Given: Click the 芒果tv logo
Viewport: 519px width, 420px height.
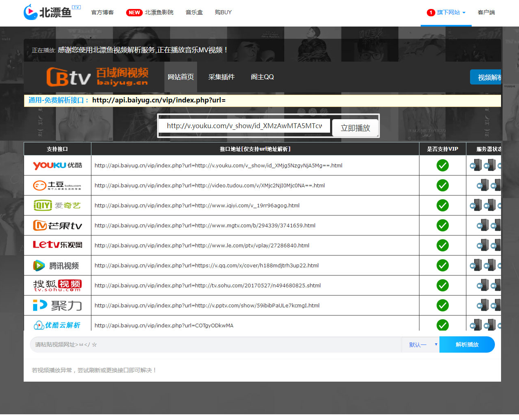Looking at the screenshot, I should (x=58, y=225).
